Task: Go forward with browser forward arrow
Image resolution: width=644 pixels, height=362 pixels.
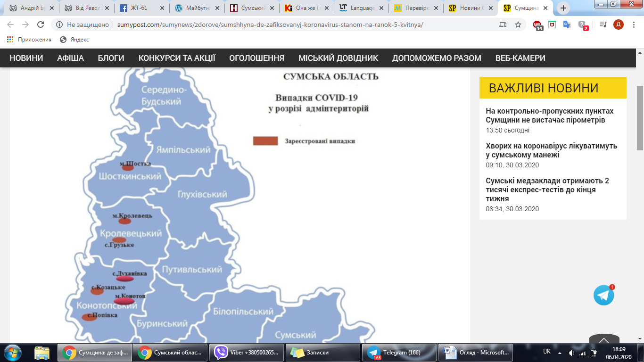Action: [25, 25]
